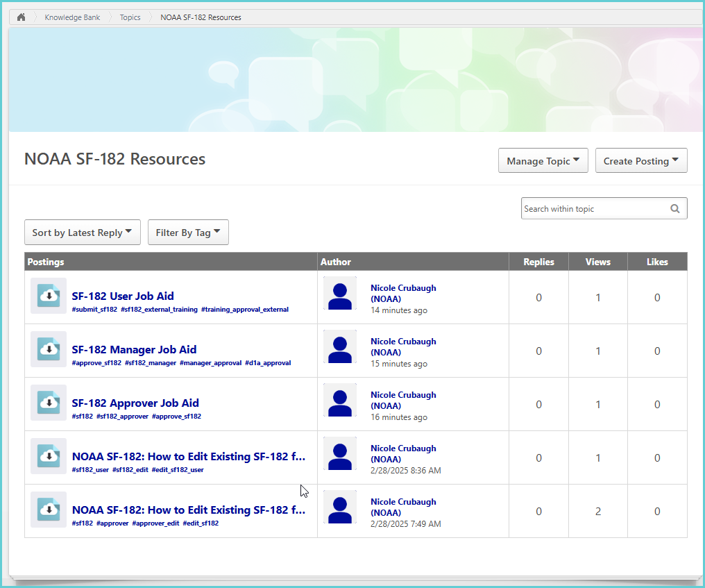Screen dimensions: 705x588
Task: Click the #sf182_manager tag
Action: coord(151,363)
